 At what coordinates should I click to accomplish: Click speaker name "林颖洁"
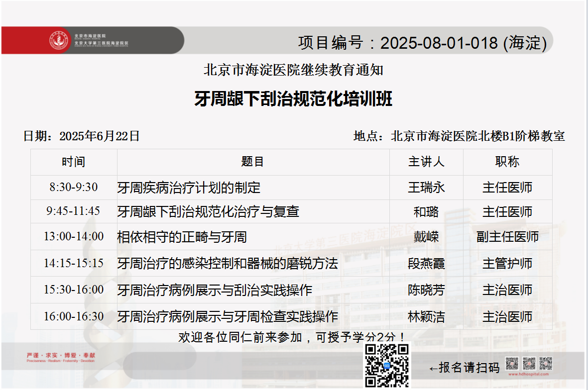pyautogui.click(x=426, y=317)
